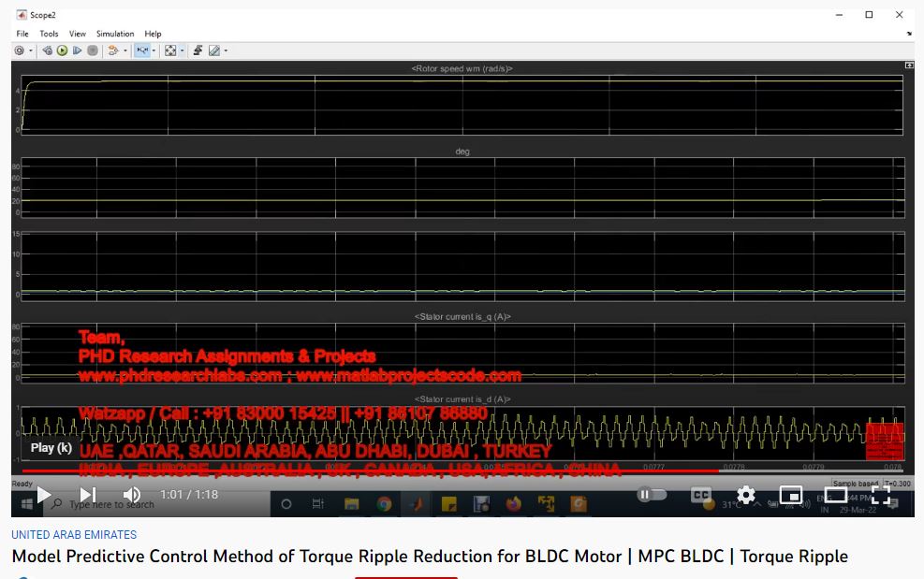
Task: Toggle the video miniplayer mode
Action: pyautogui.click(x=791, y=495)
